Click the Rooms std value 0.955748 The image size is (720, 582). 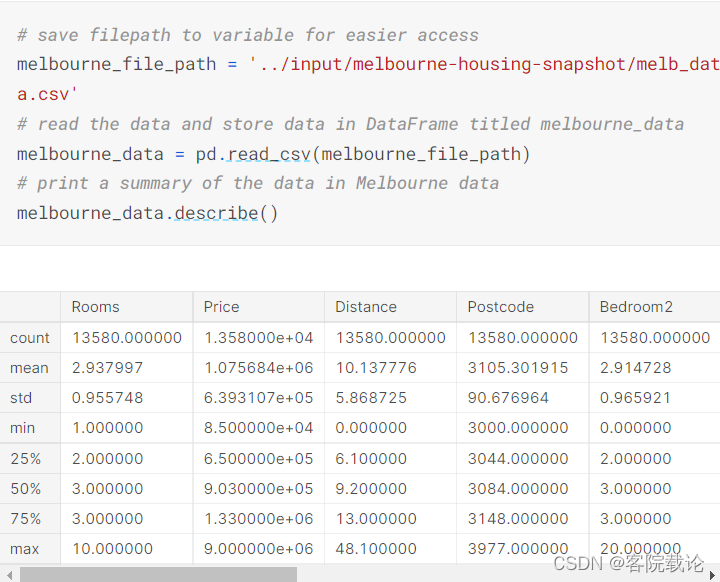pos(107,398)
